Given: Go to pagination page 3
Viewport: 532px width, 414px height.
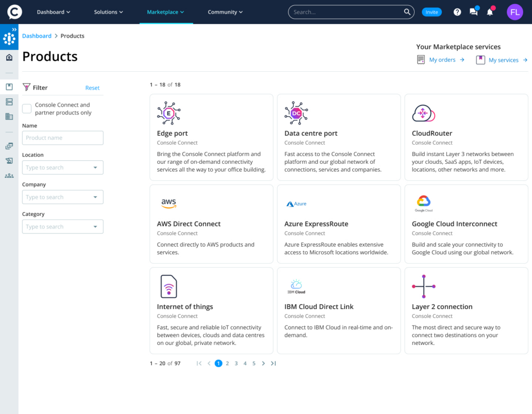Looking at the screenshot, I should [x=236, y=363].
